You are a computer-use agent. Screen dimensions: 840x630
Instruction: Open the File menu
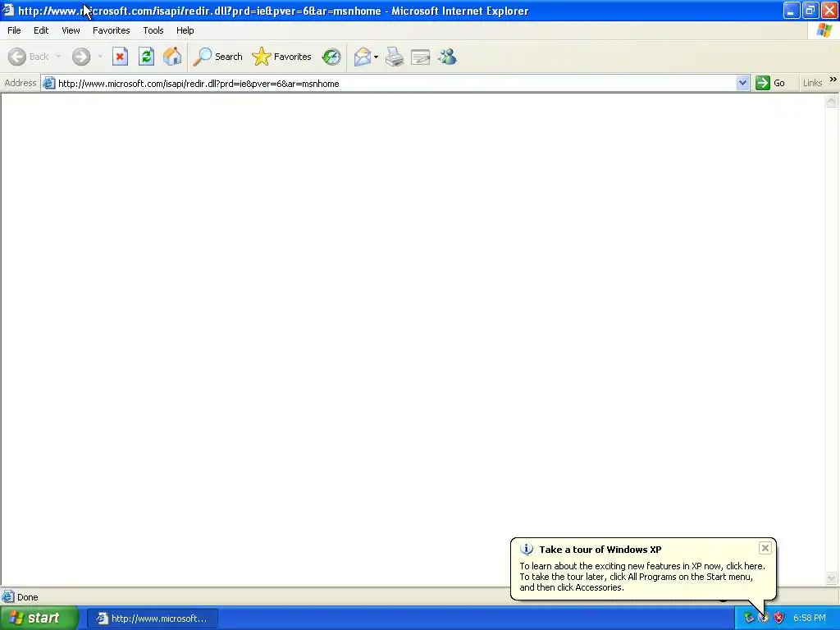click(14, 30)
